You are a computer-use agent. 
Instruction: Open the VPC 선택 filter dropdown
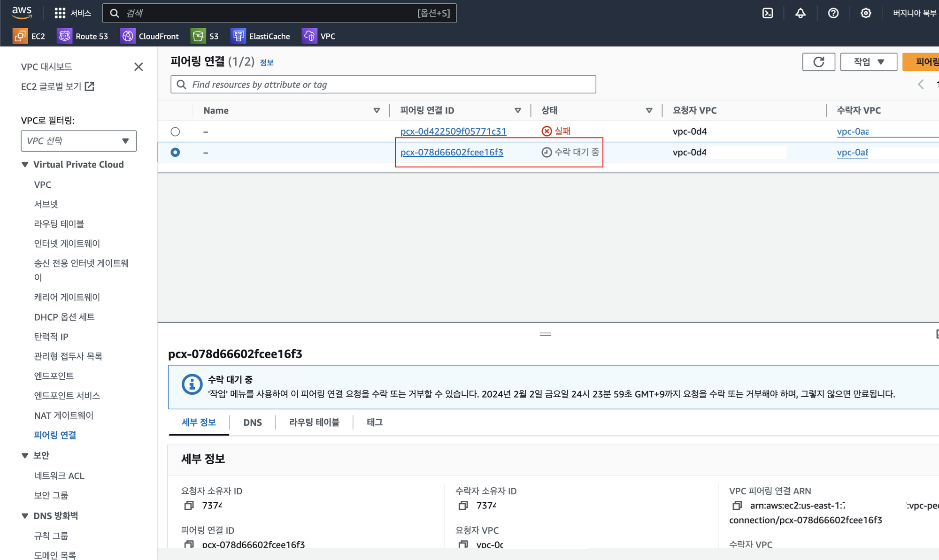78,141
